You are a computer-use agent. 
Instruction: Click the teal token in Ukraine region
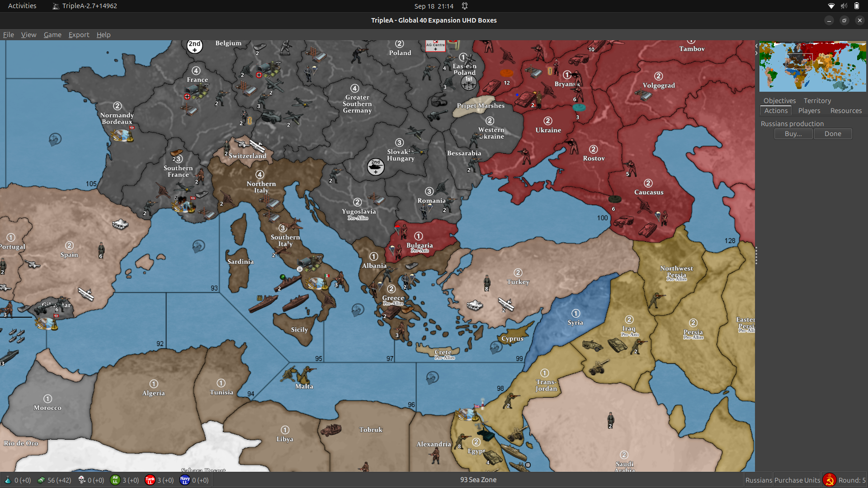point(579,108)
